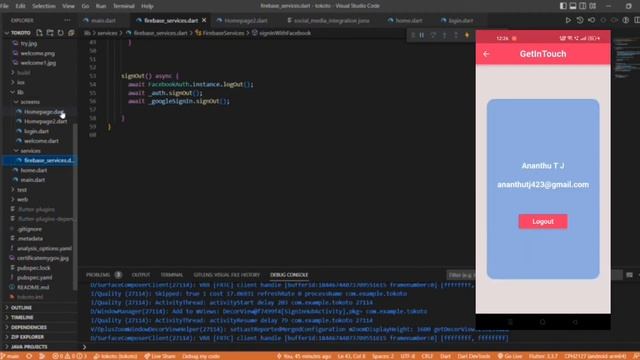The width and height of the screenshot is (640, 360).
Task: Open the PROBLEMS panel tab
Action: click(98, 275)
